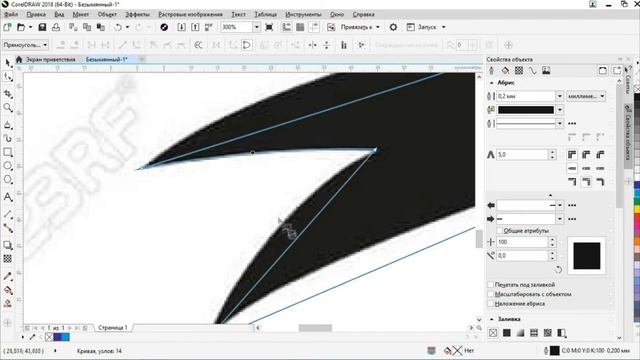Click the Print icon

[x=56, y=27]
